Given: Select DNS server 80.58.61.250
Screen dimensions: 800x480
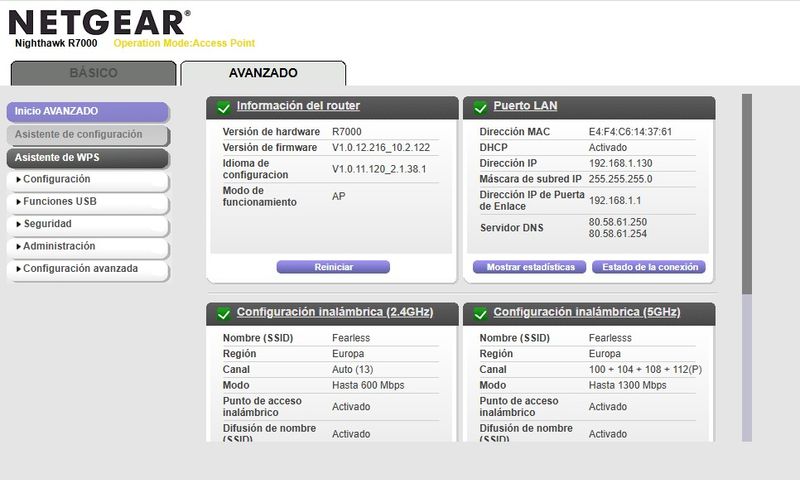Looking at the screenshot, I should click(618, 222).
